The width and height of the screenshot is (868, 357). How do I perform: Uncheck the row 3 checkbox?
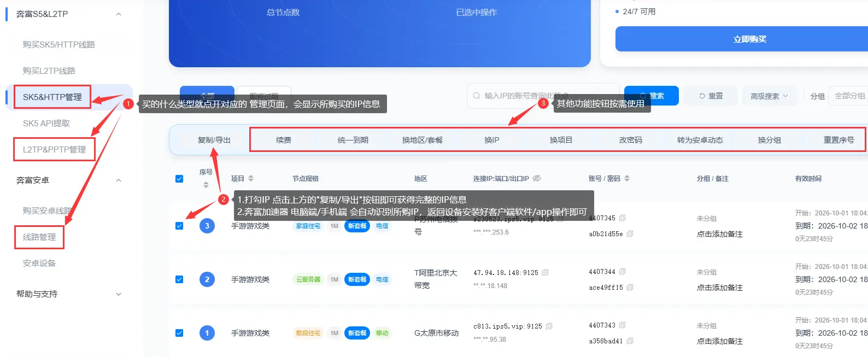[179, 226]
